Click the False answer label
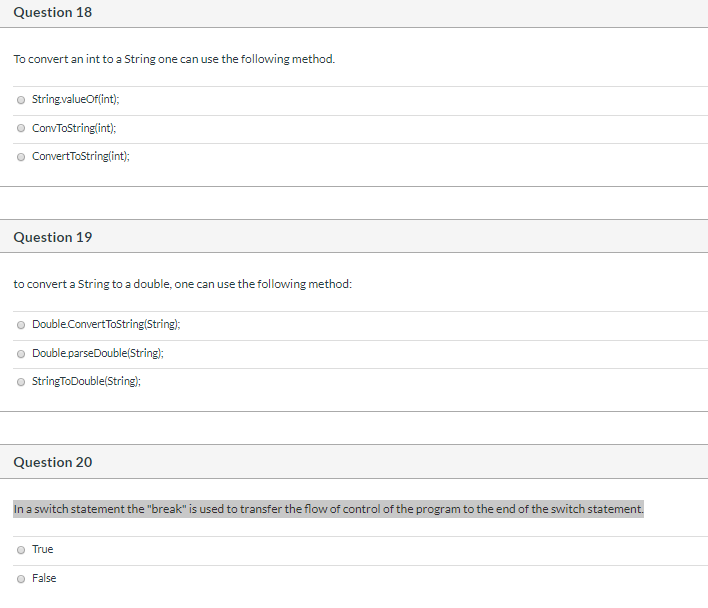708x608 pixels. [x=44, y=578]
